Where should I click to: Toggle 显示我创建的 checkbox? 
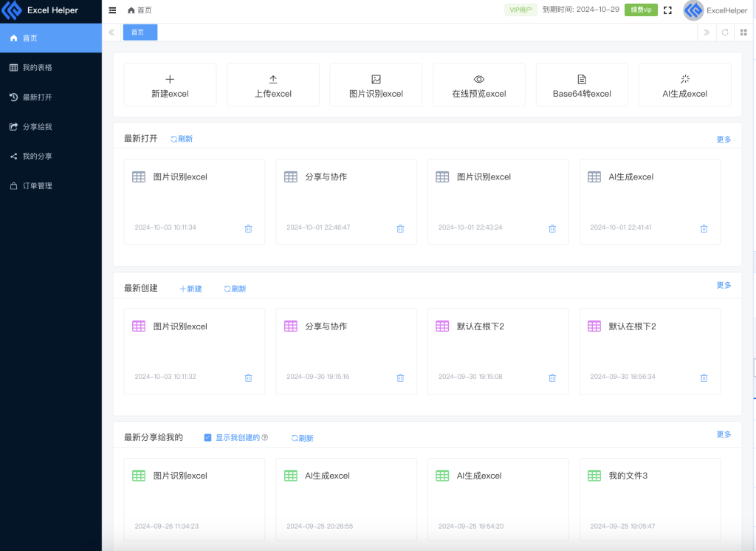coord(207,437)
